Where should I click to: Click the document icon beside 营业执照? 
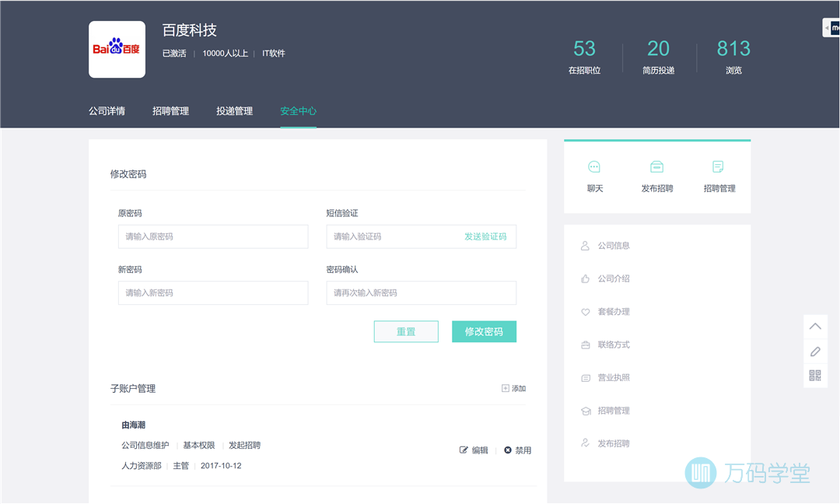[585, 378]
